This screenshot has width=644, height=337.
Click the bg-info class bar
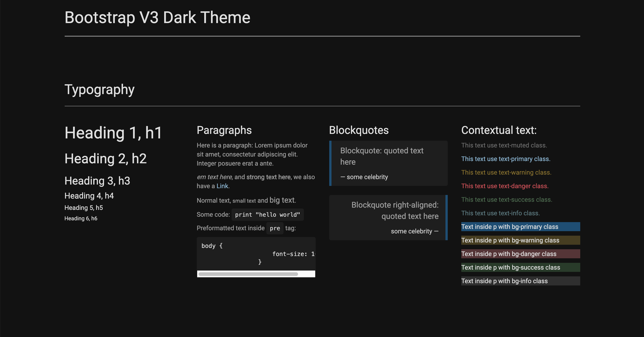click(x=521, y=281)
